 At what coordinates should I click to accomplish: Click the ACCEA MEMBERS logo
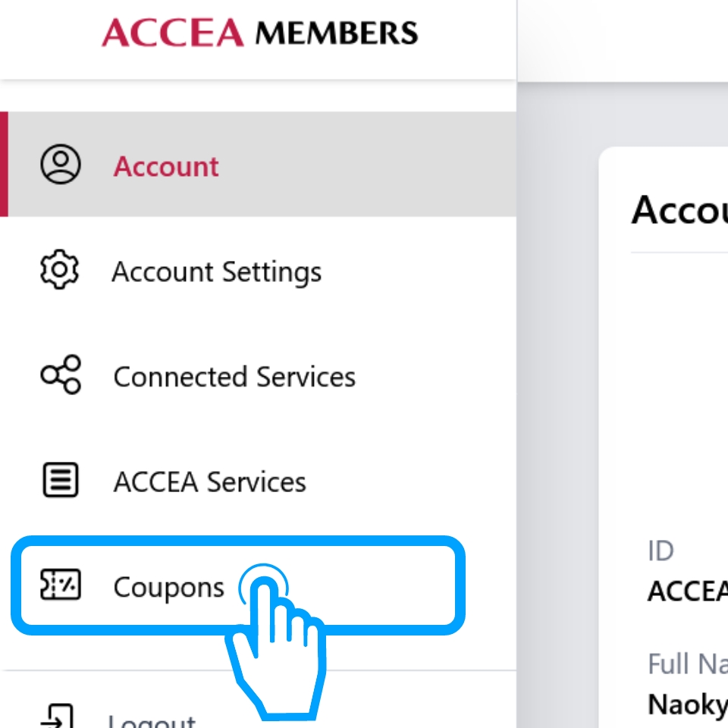pos(259,33)
